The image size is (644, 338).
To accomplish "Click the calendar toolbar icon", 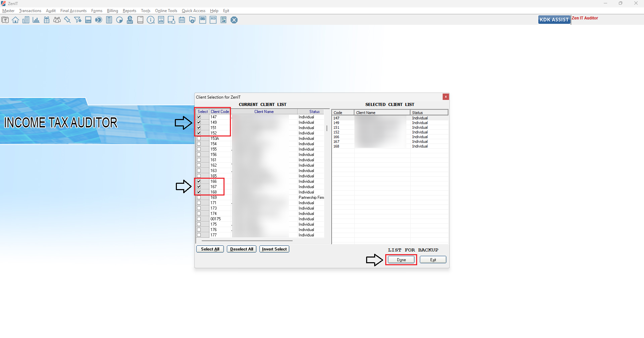I will [182, 20].
